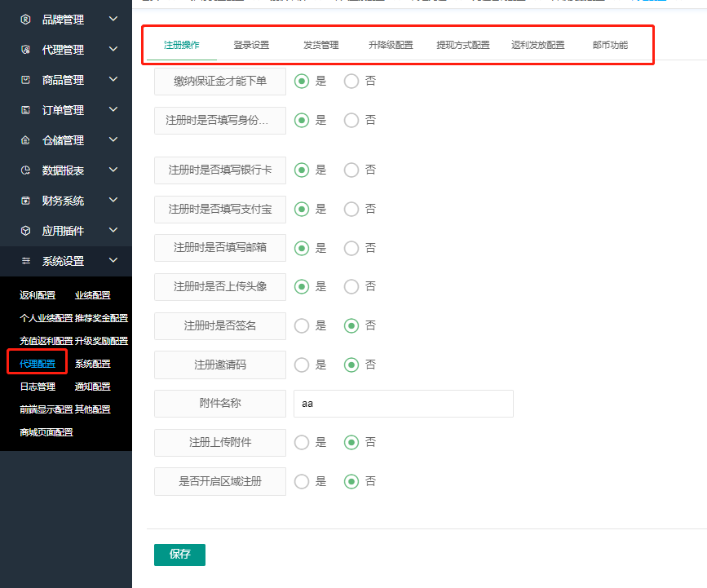Click the 财务系统 icon in sidebar
Image resolution: width=707 pixels, height=588 pixels.
click(25, 201)
